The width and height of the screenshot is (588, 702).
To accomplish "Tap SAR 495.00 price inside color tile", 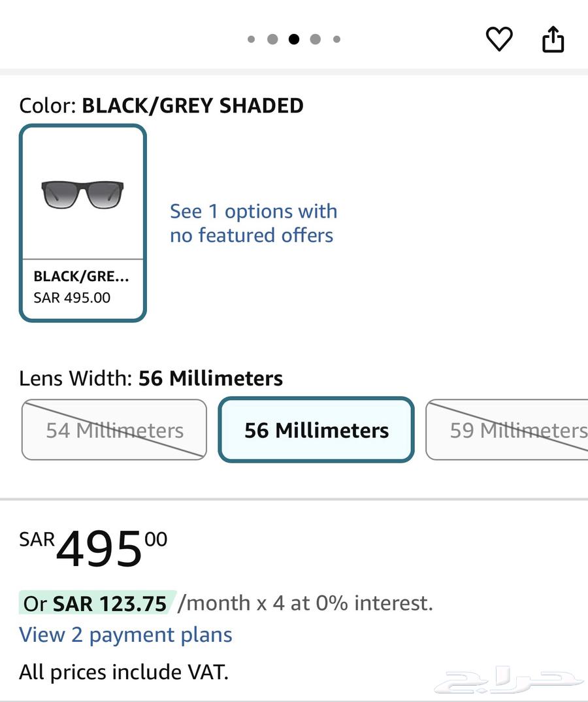I will (72, 297).
